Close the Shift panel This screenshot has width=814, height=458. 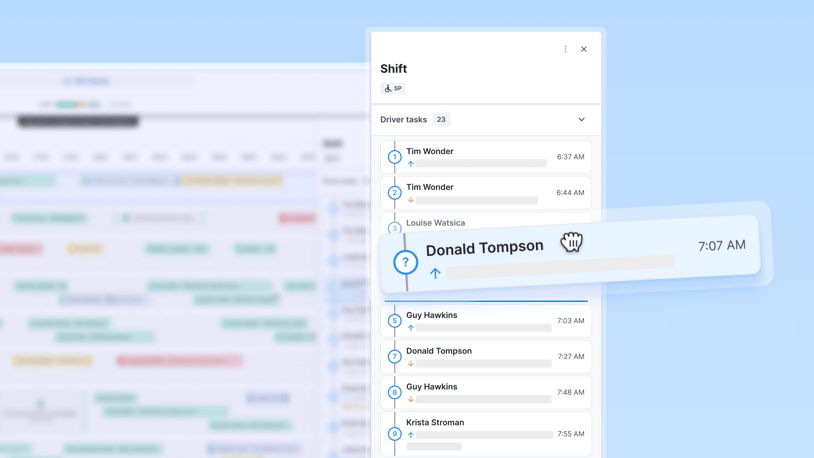coord(584,49)
